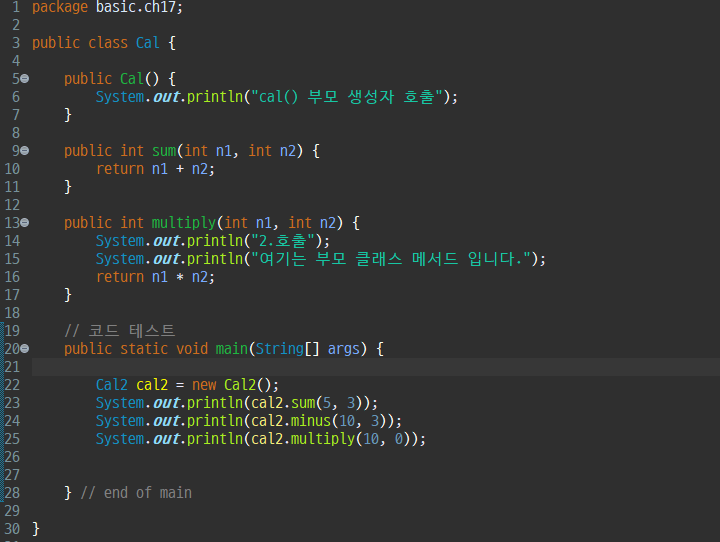This screenshot has height=542, width=720.
Task: Click the return n1 + n2 statement
Action: pyautogui.click(x=155, y=169)
